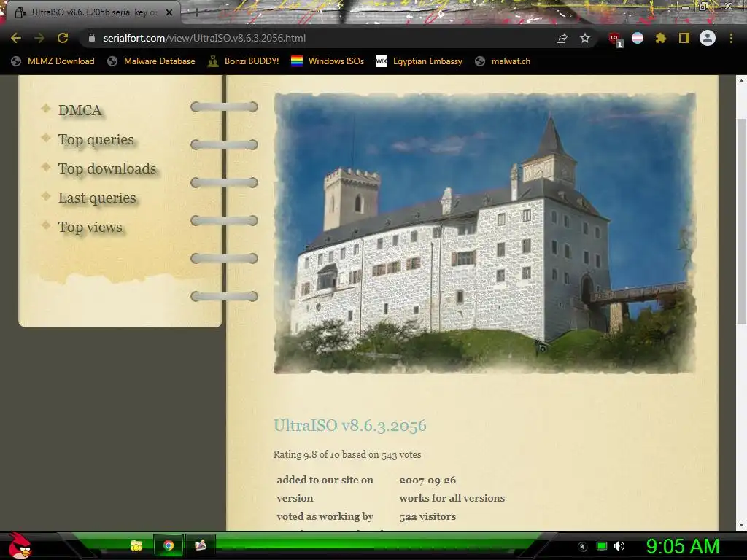
Task: Open the third taskbar app icon
Action: [200, 545]
